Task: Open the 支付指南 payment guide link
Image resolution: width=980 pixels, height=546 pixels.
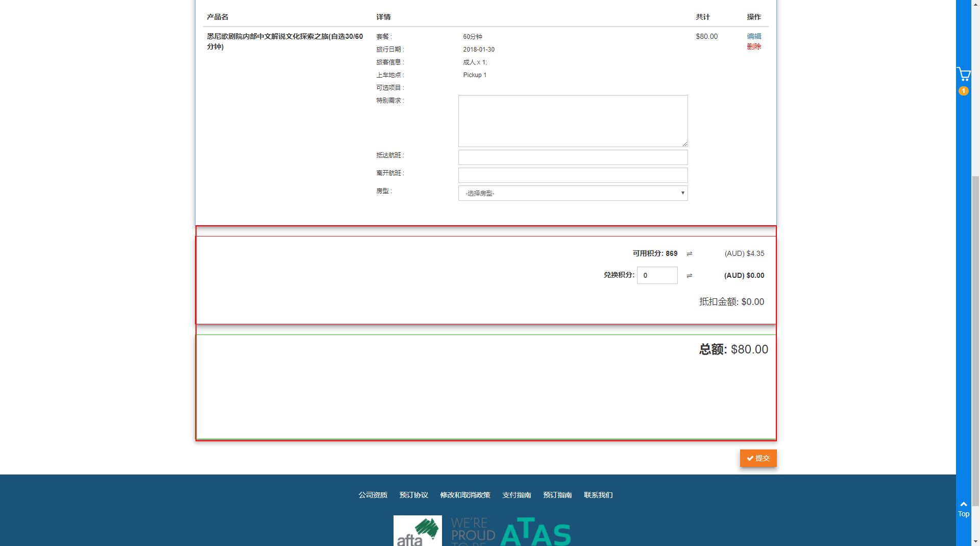Action: (517, 495)
